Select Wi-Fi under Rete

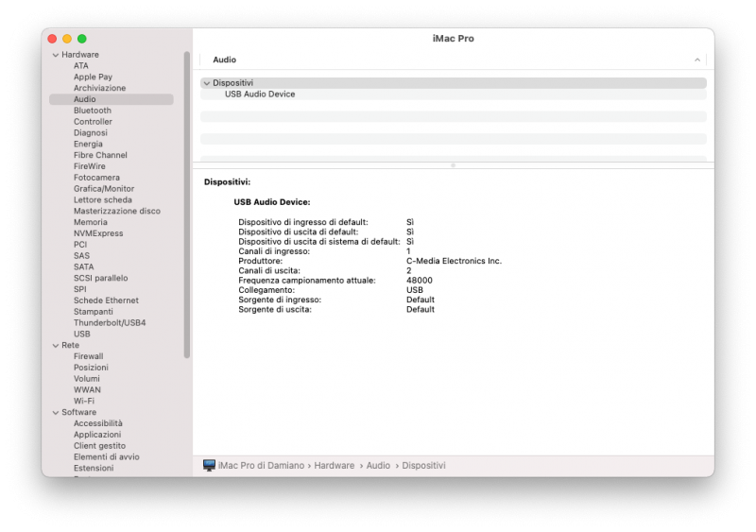(x=84, y=401)
